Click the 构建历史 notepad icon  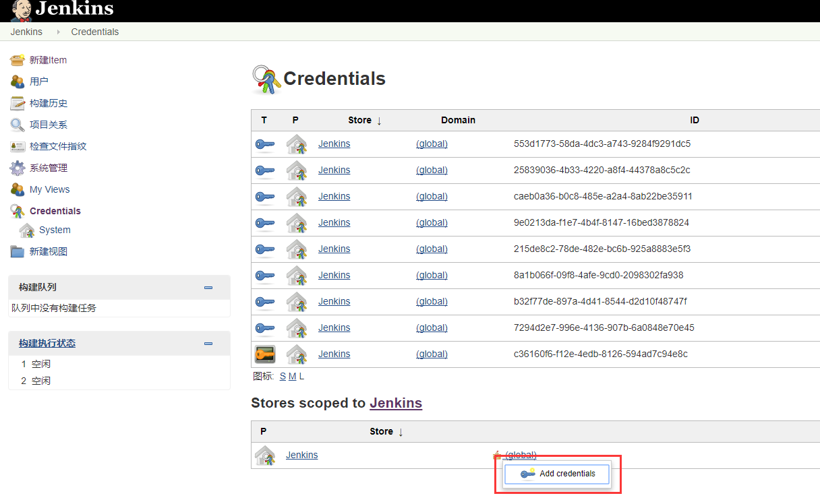click(18, 103)
